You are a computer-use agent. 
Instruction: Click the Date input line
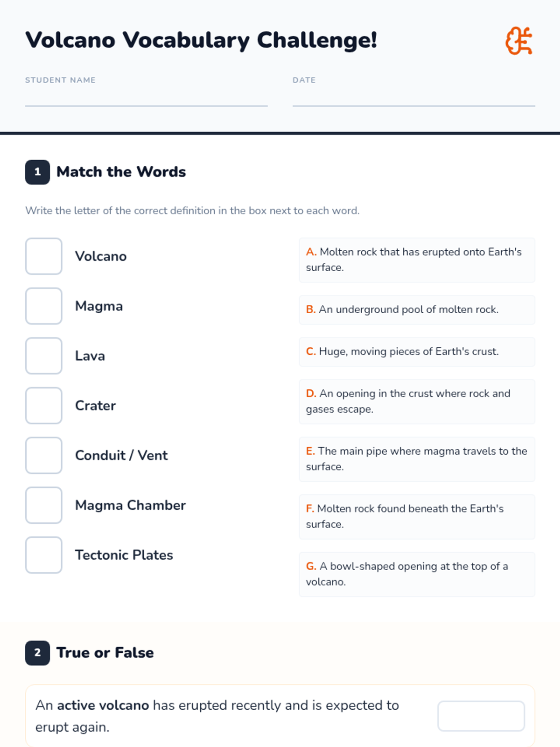click(x=413, y=99)
